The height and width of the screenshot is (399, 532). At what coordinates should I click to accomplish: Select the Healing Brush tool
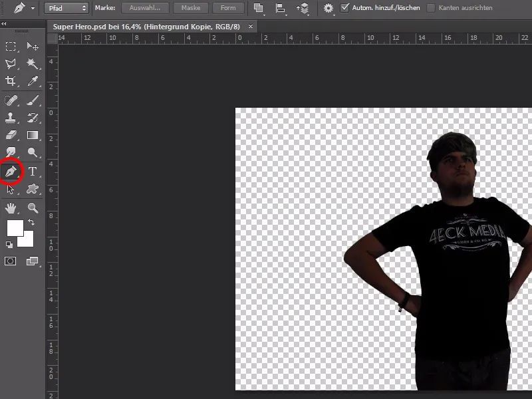click(x=11, y=100)
